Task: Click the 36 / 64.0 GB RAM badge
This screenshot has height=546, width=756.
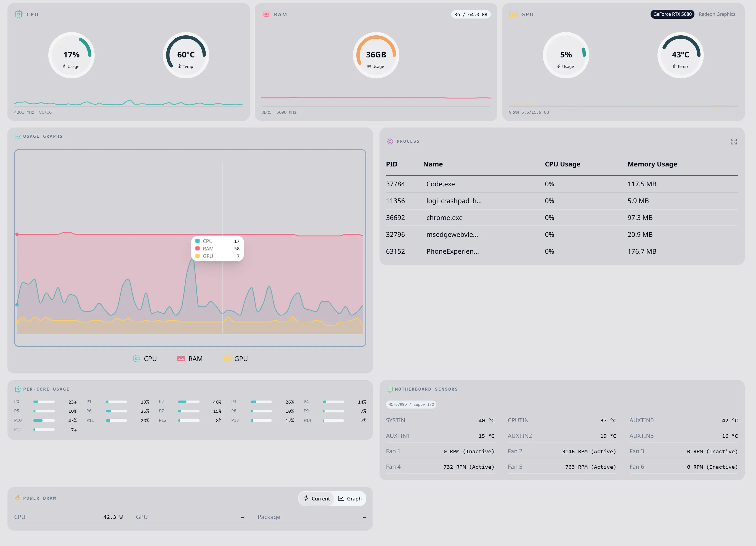Action: [x=471, y=14]
